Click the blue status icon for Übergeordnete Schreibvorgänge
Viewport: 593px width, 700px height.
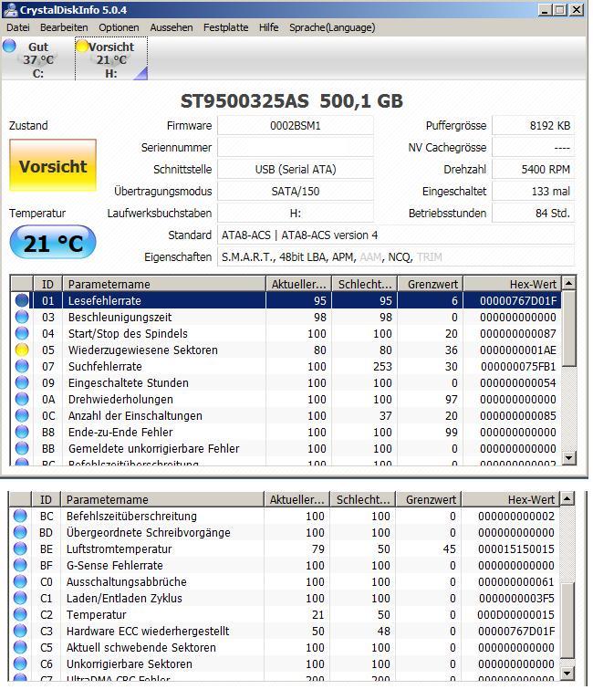pyautogui.click(x=20, y=533)
